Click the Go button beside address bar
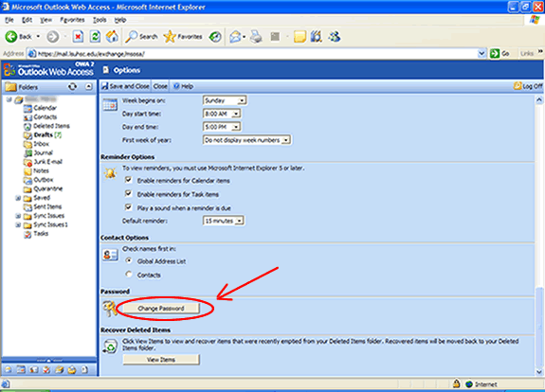This screenshot has width=545, height=392. pos(500,53)
